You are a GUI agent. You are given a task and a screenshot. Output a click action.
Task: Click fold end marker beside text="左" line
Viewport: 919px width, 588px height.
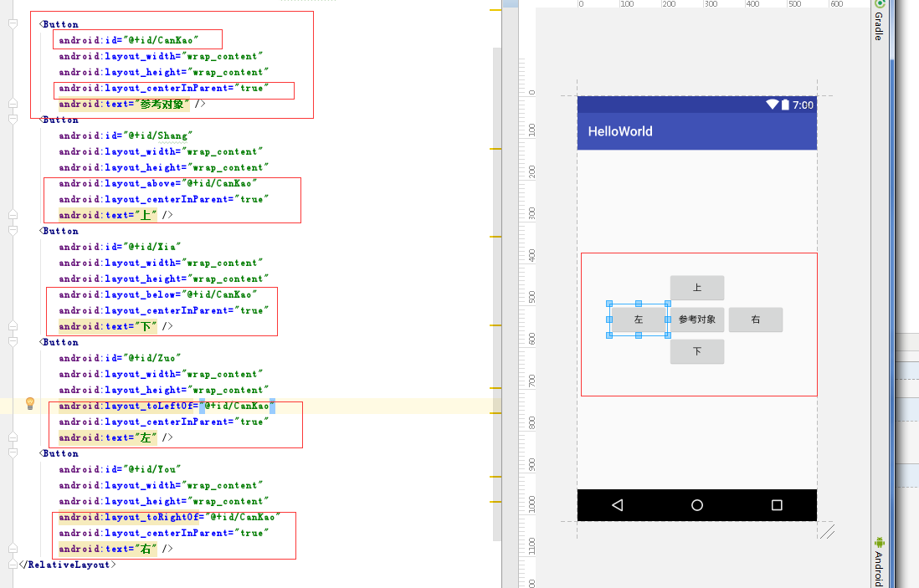(13, 437)
